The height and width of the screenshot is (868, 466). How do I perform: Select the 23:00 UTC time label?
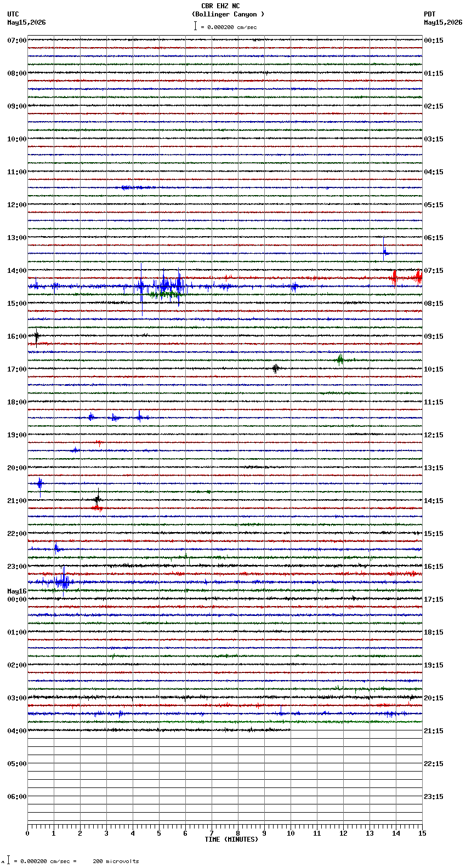17,567
